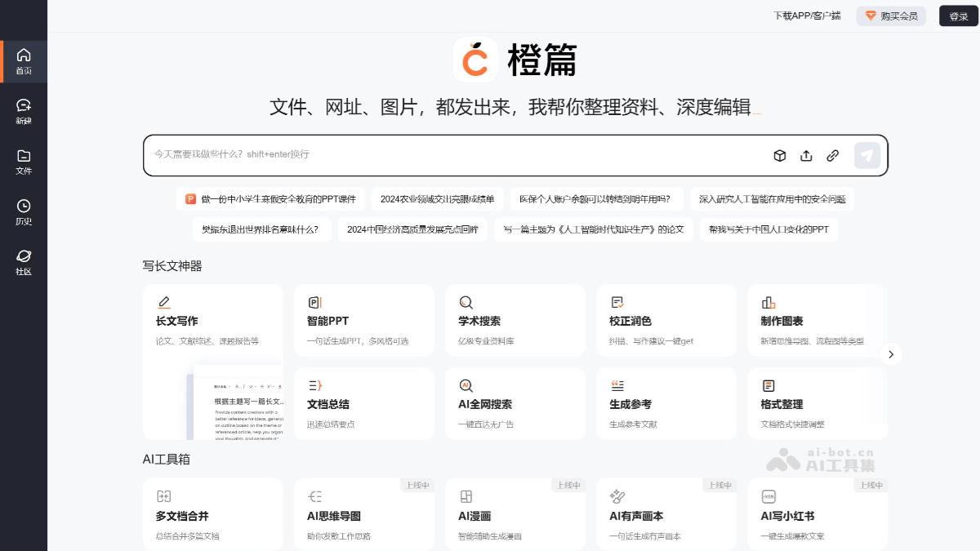Select suggestion 写一篇主题为《人工智能时代知识生产》的论文
The width and height of the screenshot is (980, 551).
tap(594, 229)
